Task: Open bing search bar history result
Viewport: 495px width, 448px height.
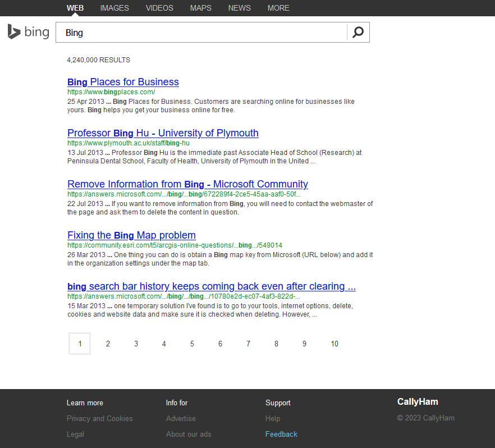Action: (x=212, y=286)
